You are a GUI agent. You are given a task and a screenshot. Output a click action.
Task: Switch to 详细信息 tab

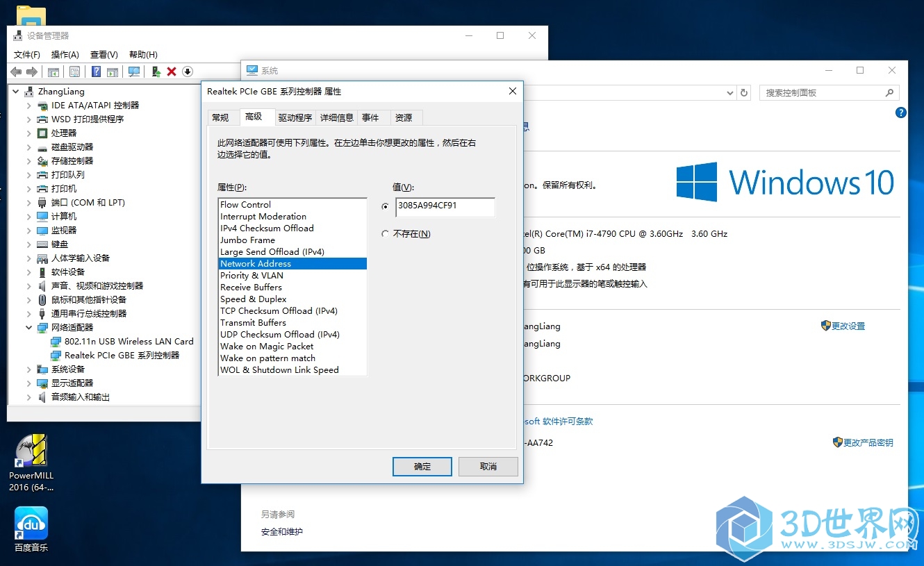(x=337, y=117)
